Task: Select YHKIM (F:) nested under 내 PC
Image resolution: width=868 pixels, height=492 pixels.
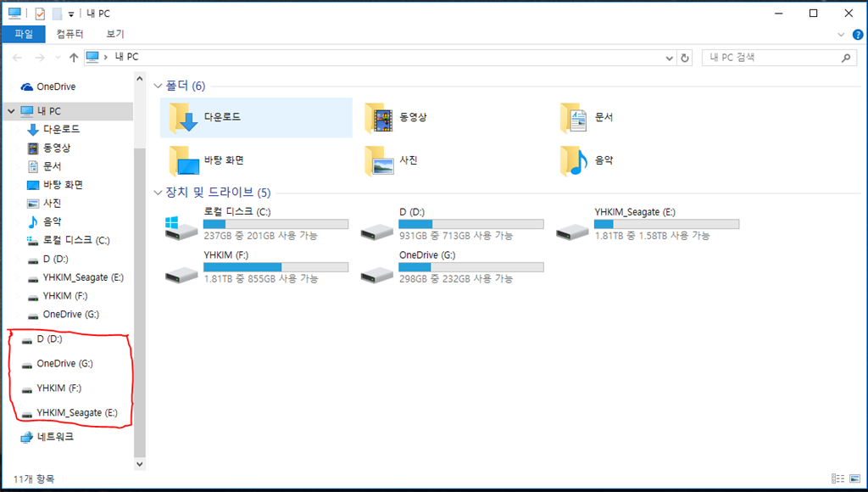Action: click(57, 296)
